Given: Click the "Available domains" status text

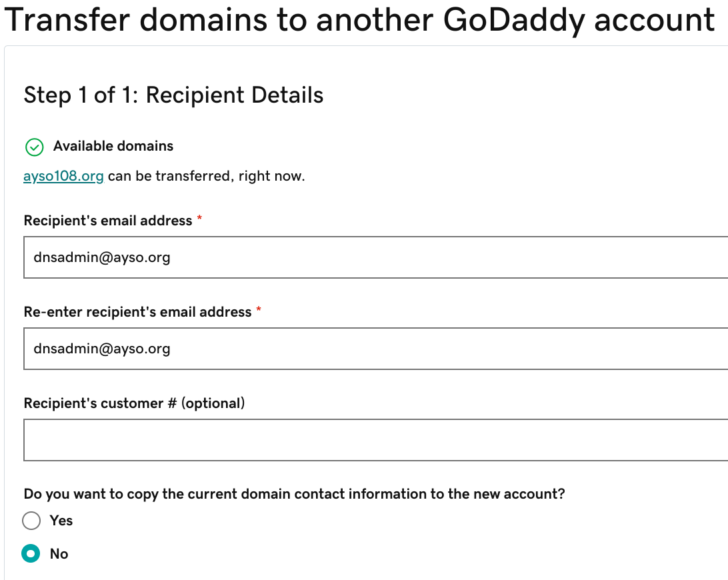Looking at the screenshot, I should click(113, 146).
